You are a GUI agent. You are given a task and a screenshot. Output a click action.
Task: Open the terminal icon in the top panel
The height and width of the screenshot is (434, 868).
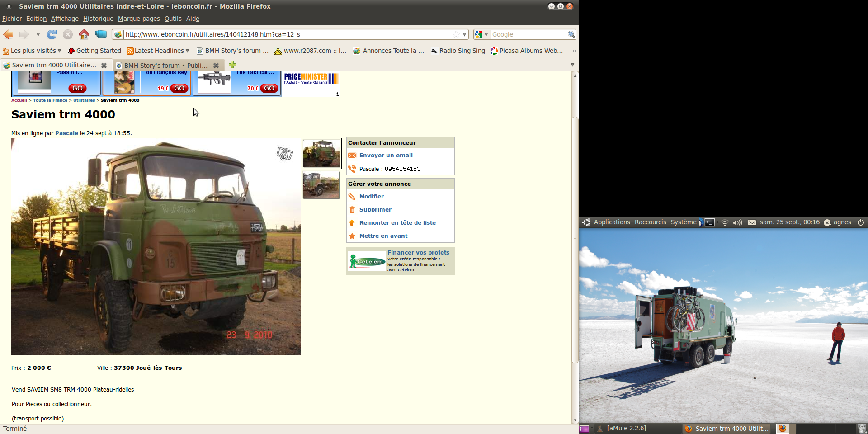coord(710,222)
